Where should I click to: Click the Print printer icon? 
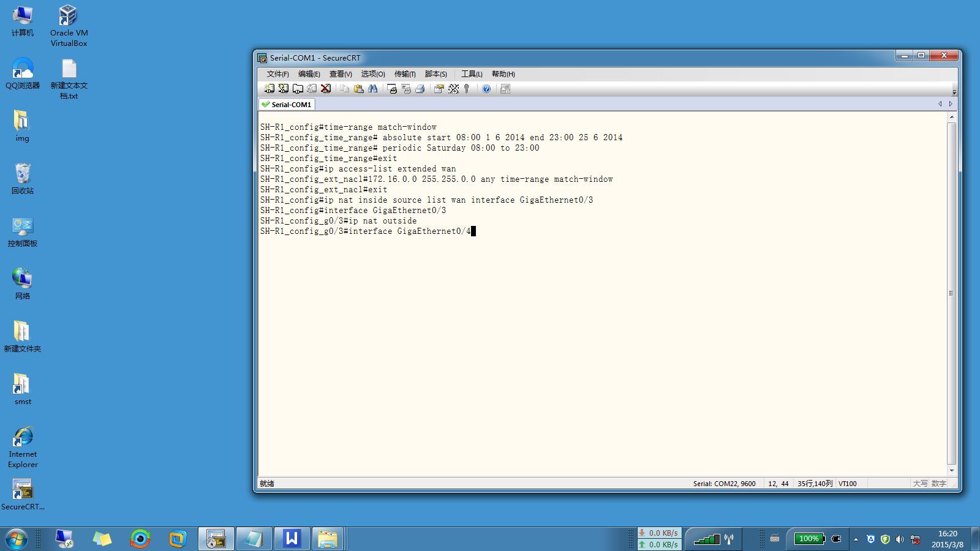(x=420, y=89)
